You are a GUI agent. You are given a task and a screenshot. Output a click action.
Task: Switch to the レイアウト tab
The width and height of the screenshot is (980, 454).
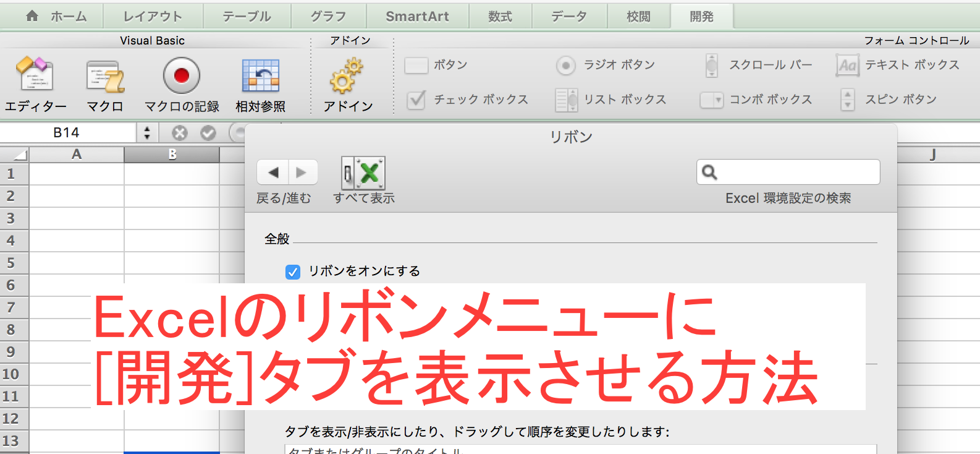[153, 17]
